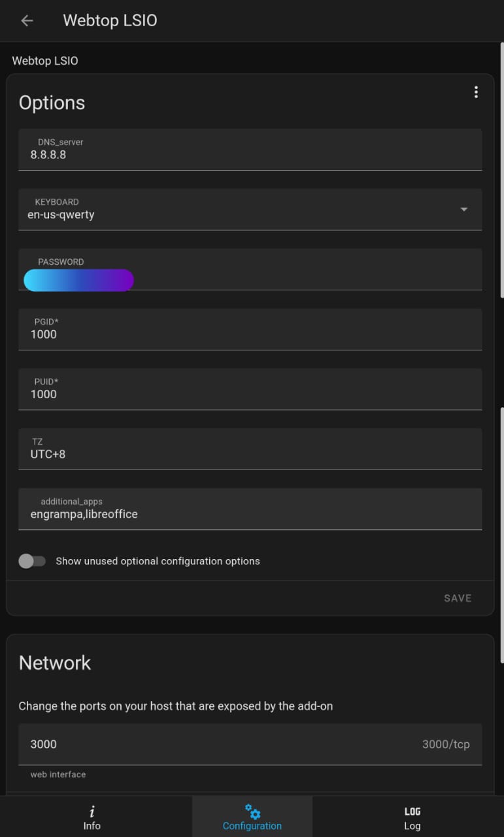The height and width of the screenshot is (837, 504).
Task: Expand the keyboard layout selector arrow
Action: point(463,209)
